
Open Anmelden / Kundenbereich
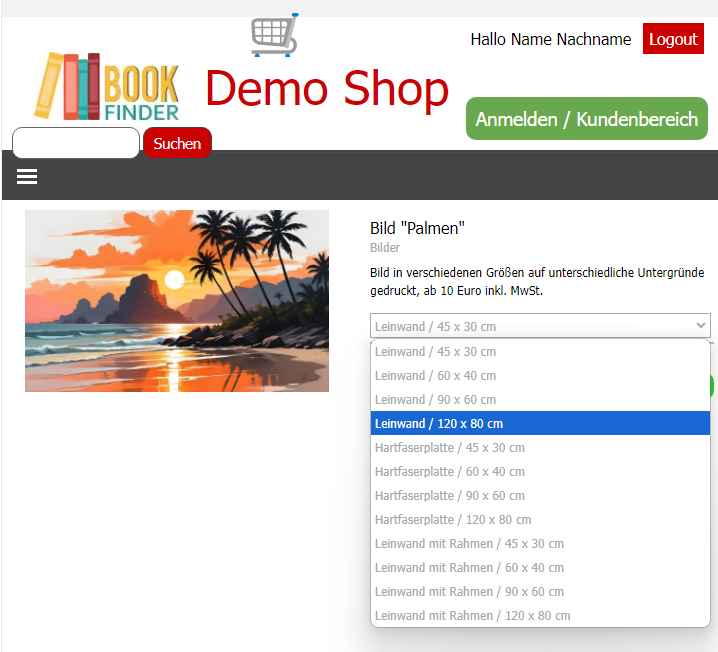pyautogui.click(x=587, y=119)
